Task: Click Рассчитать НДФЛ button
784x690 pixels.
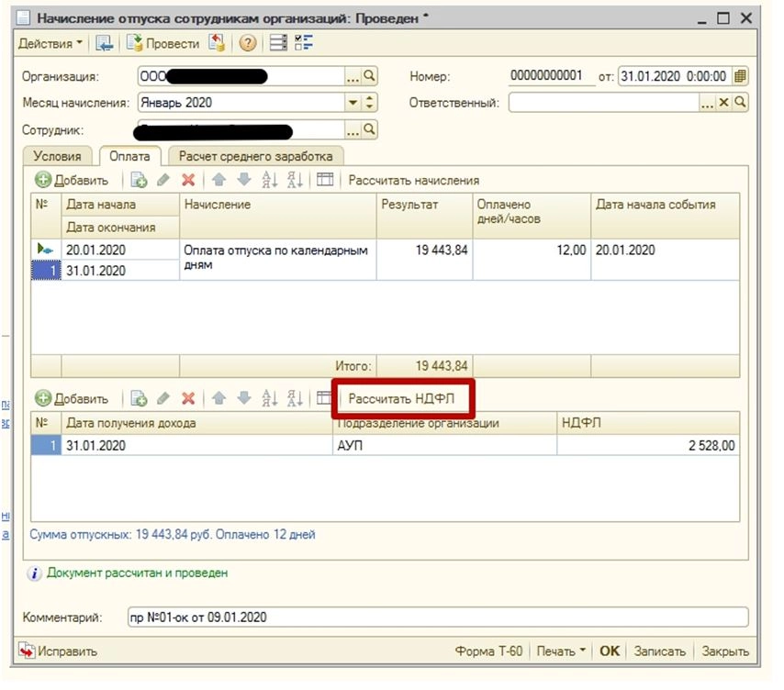Action: 401,399
